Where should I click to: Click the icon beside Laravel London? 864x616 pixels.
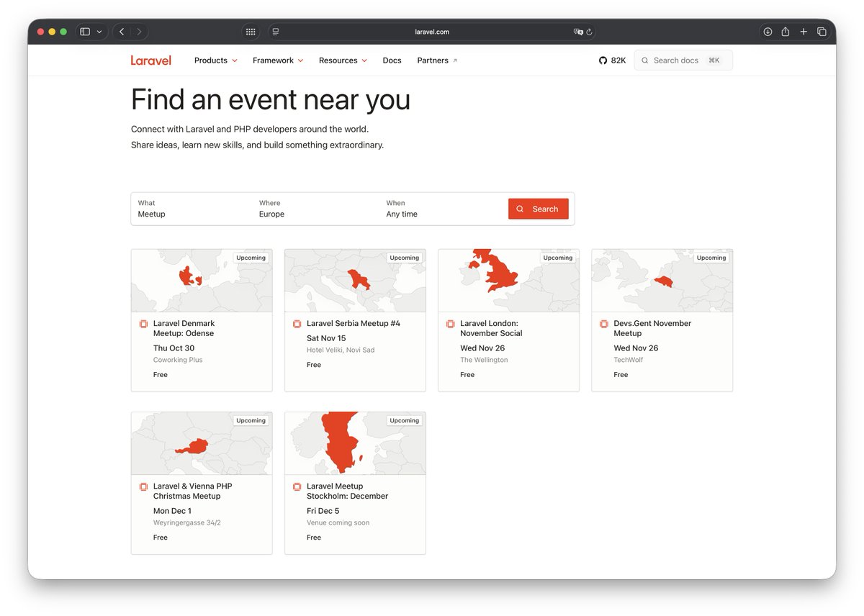[450, 324]
